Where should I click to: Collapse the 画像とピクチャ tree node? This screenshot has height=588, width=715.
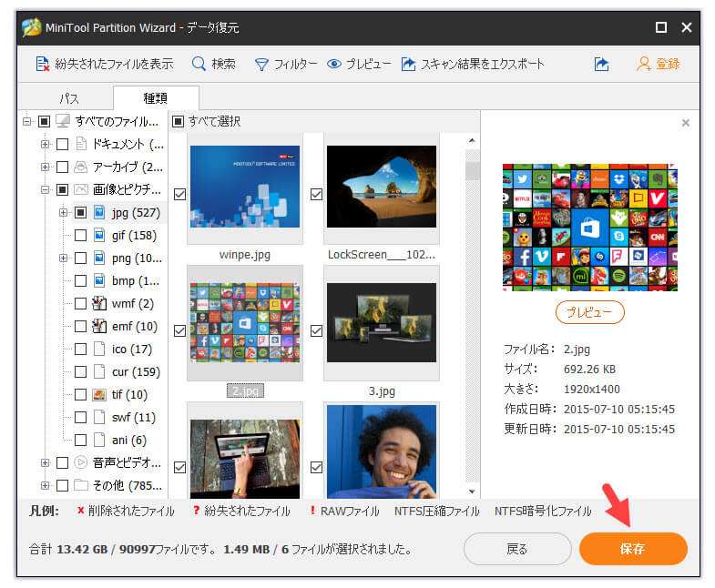pyautogui.click(x=45, y=189)
